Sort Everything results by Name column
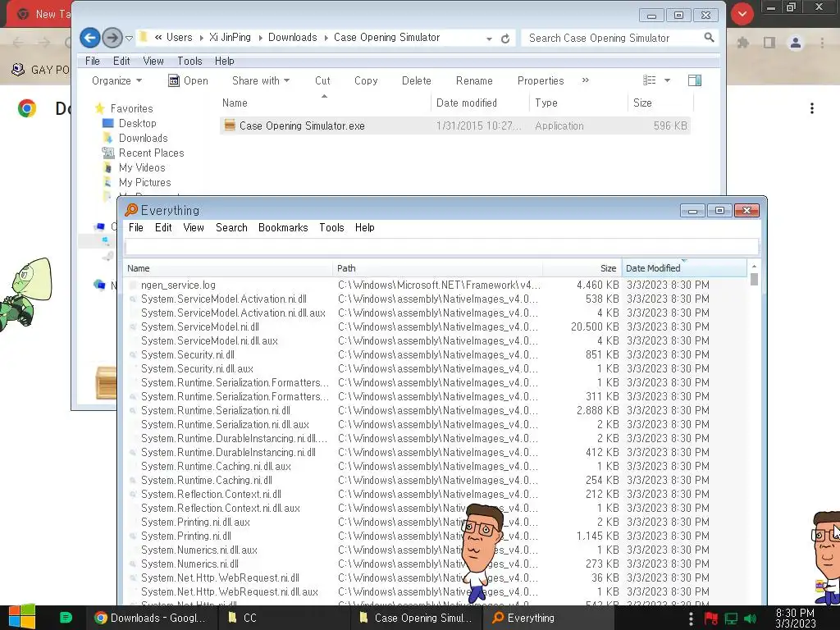This screenshot has height=630, width=840. click(x=228, y=268)
